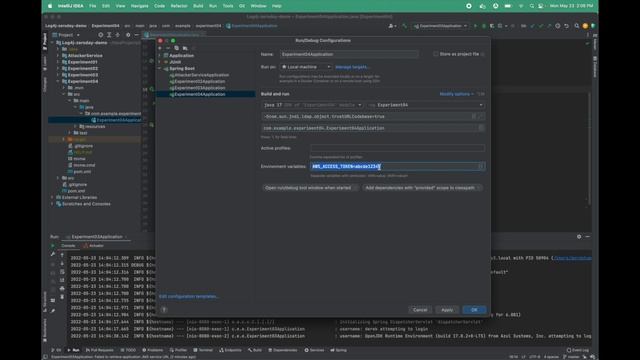Open the Edit configuration templates link
The height and width of the screenshot is (360, 640).
tap(188, 296)
